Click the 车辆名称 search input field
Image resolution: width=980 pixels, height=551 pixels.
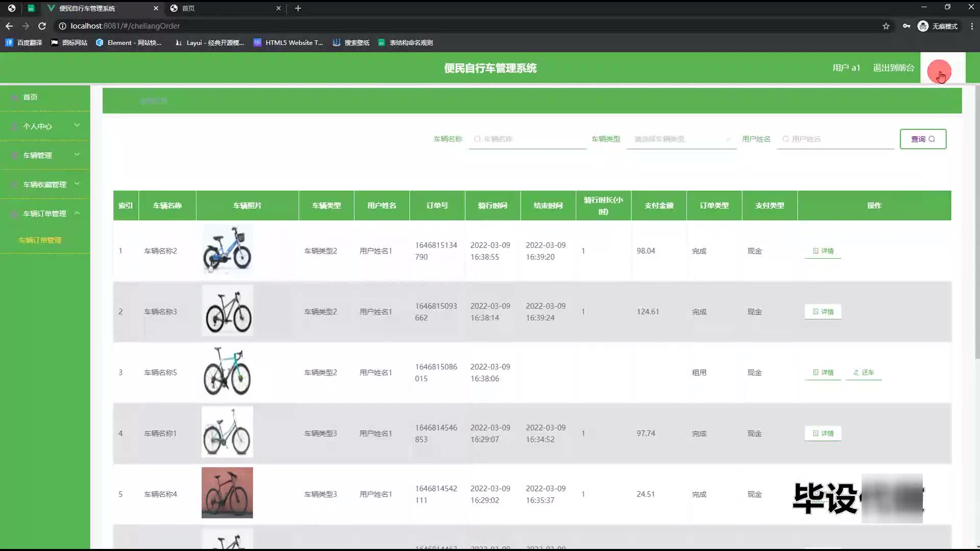click(528, 139)
